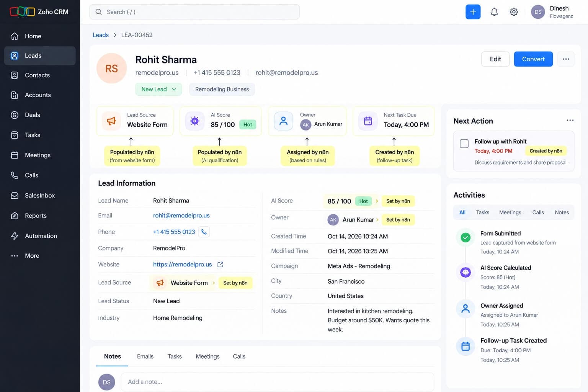Click the Lead Source megaphone card icon
The image size is (588, 392).
111,121
